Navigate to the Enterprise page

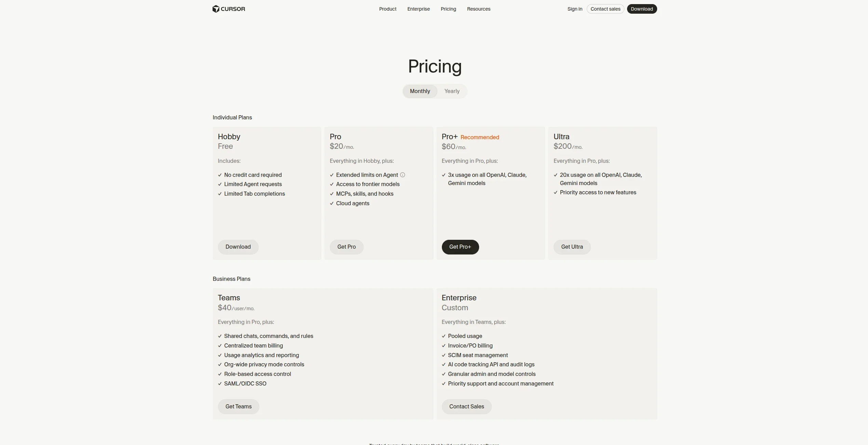coord(418,9)
